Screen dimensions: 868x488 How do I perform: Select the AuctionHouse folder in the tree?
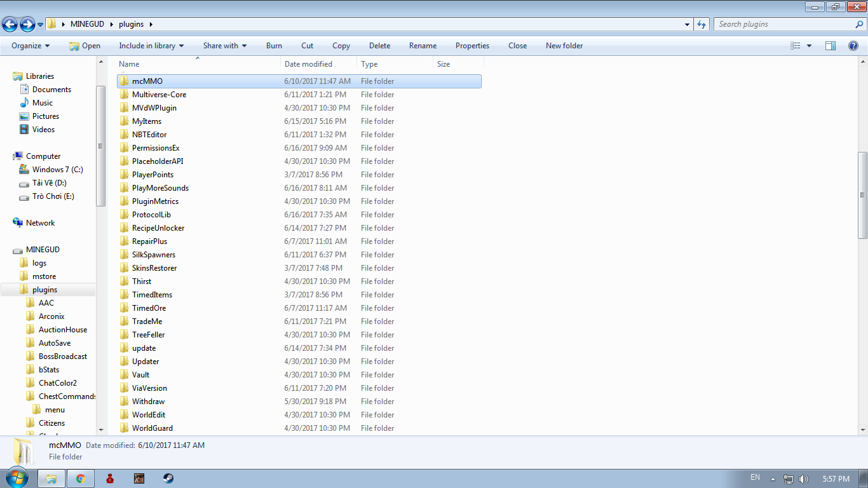(x=63, y=330)
